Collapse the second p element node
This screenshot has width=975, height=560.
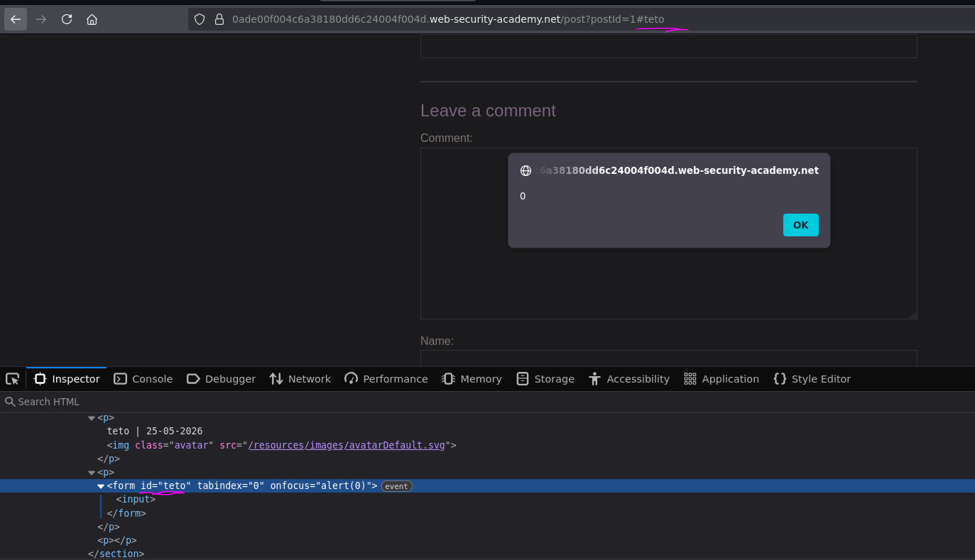point(92,473)
